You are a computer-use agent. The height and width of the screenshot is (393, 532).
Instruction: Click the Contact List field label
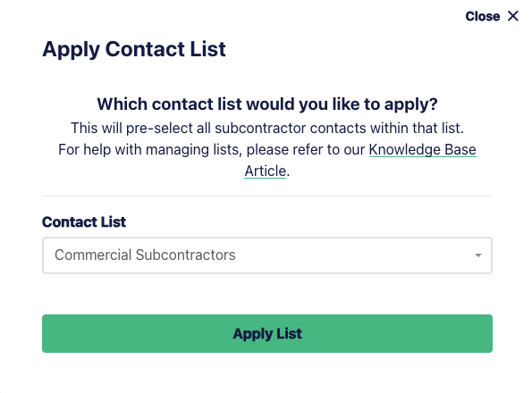coord(84,222)
